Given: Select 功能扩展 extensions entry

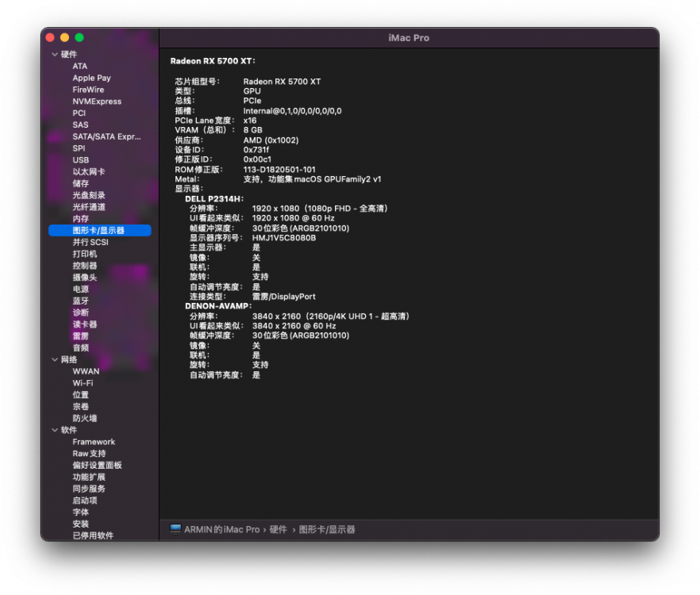Looking at the screenshot, I should (89, 477).
